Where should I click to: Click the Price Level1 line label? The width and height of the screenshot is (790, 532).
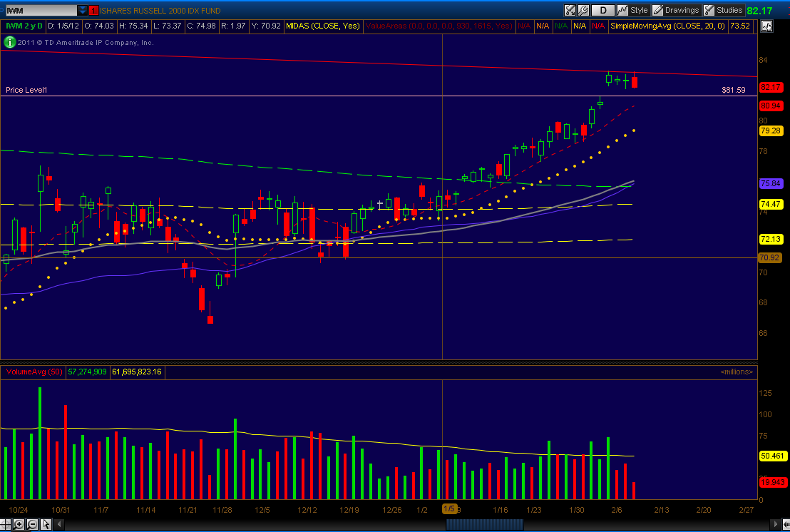26,90
